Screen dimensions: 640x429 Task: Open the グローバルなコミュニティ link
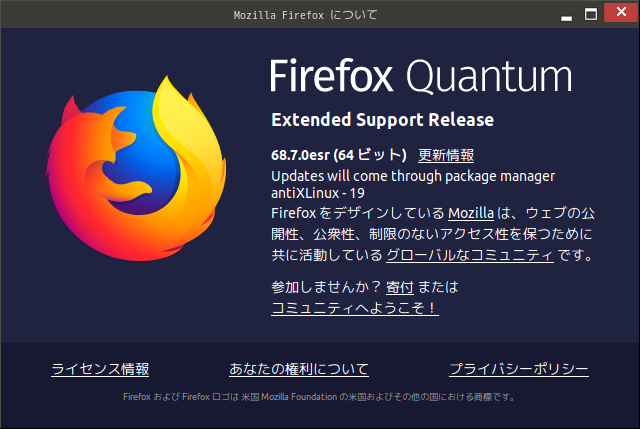click(x=470, y=255)
